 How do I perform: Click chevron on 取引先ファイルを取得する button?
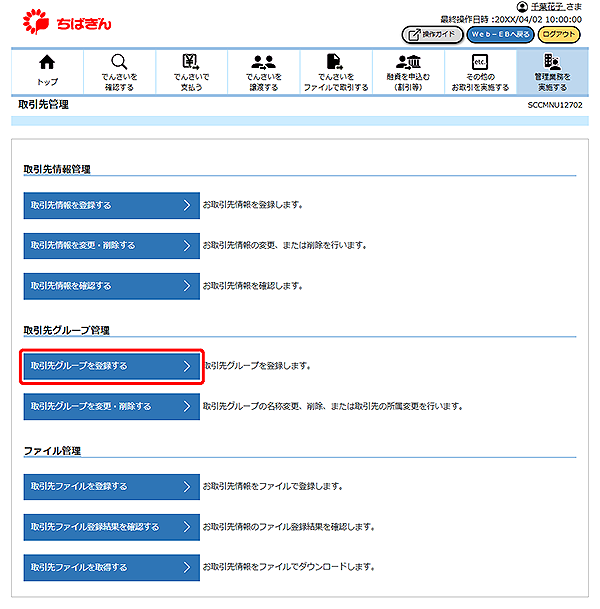187,567
